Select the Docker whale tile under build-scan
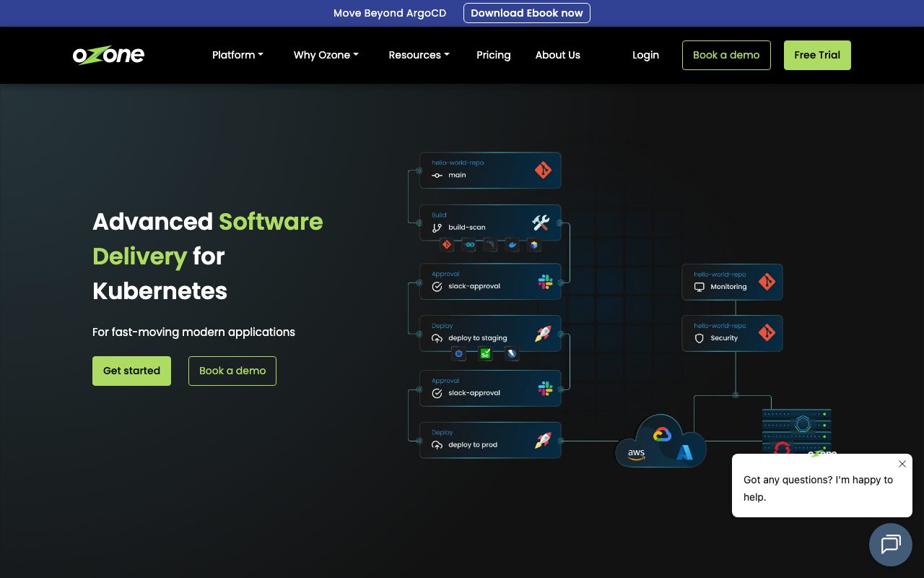The image size is (924, 578). tap(512, 245)
